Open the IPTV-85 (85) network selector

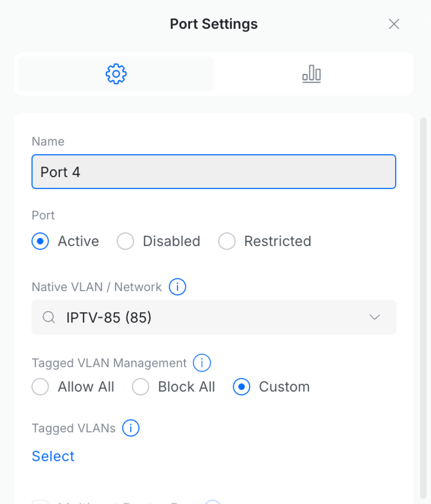pos(214,317)
